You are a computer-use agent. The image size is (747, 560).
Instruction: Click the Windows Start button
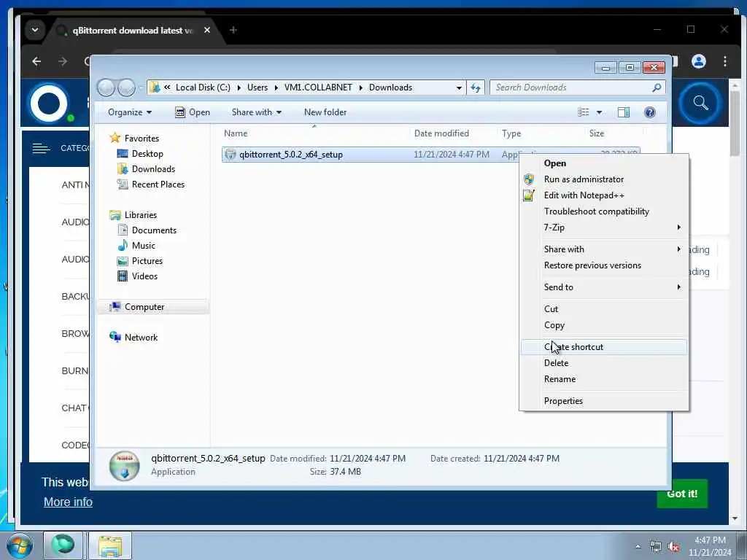pos(20,545)
